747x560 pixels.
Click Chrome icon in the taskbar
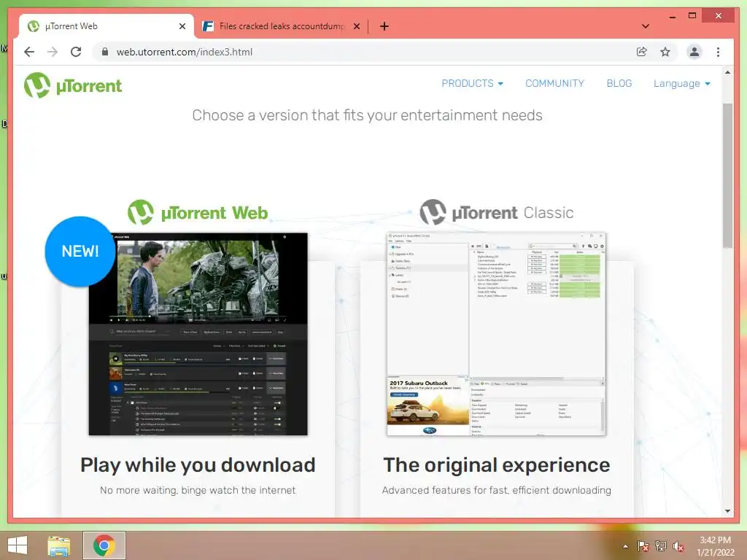click(x=104, y=545)
